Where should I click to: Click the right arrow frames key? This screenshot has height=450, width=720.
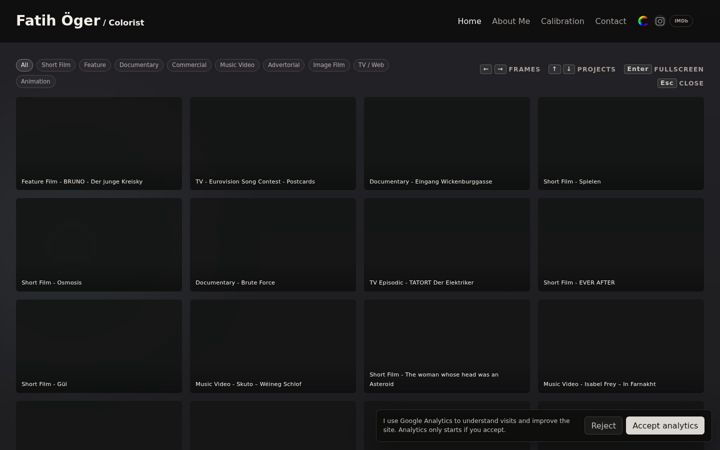500,69
